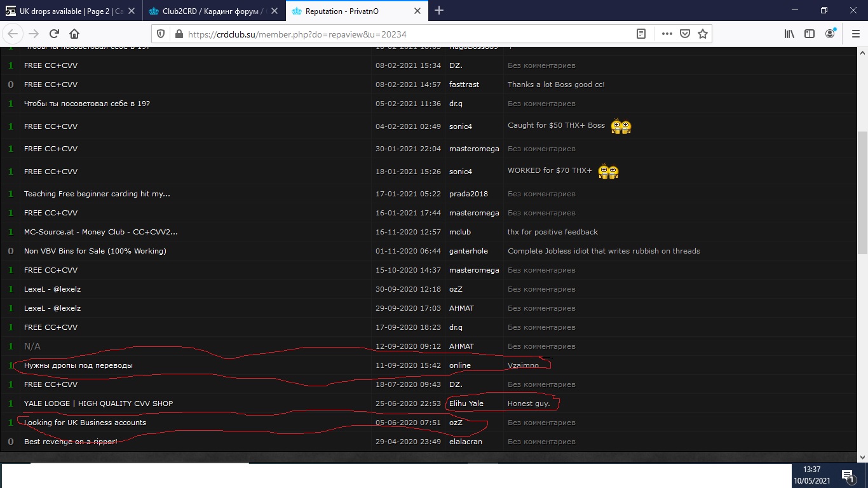Open the tracking protection shield panel
This screenshot has width=868, height=488.
pyautogui.click(x=161, y=34)
